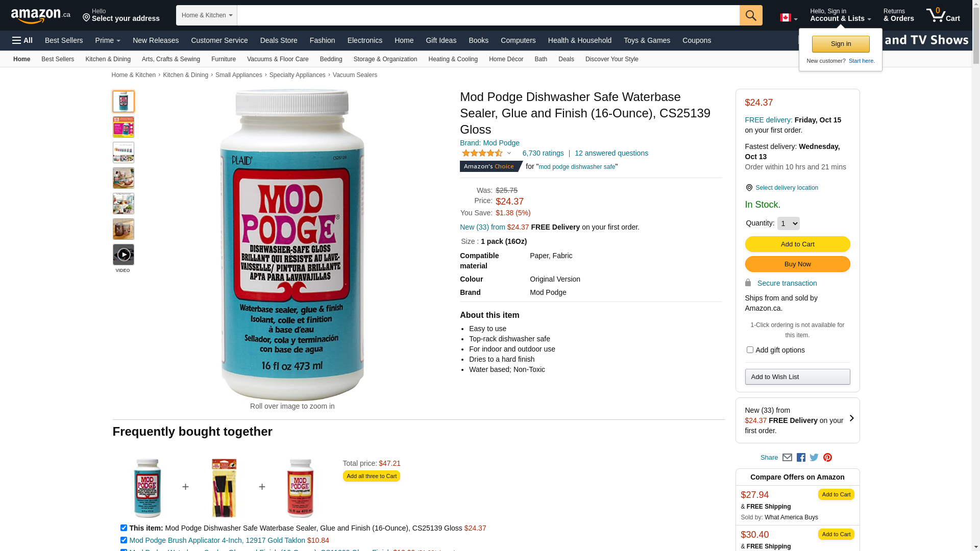The height and width of the screenshot is (551, 980).
Task: Click the search magnifier button
Action: (751, 15)
